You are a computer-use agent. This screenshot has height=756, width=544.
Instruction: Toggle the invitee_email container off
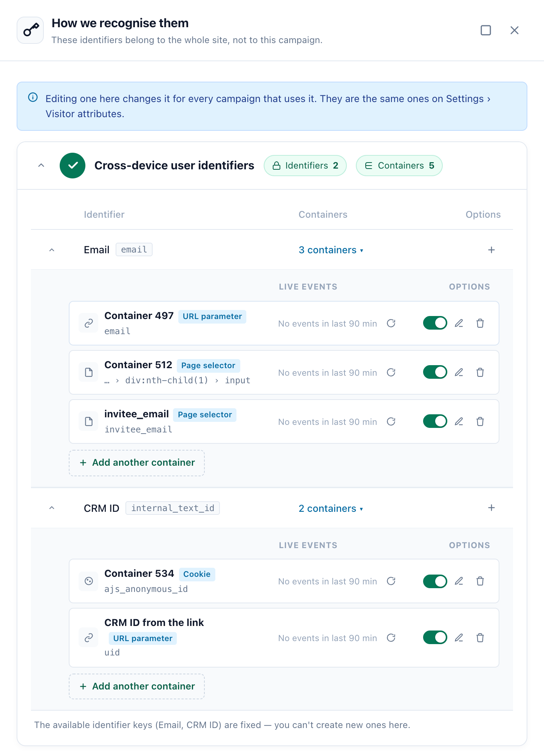click(x=435, y=421)
